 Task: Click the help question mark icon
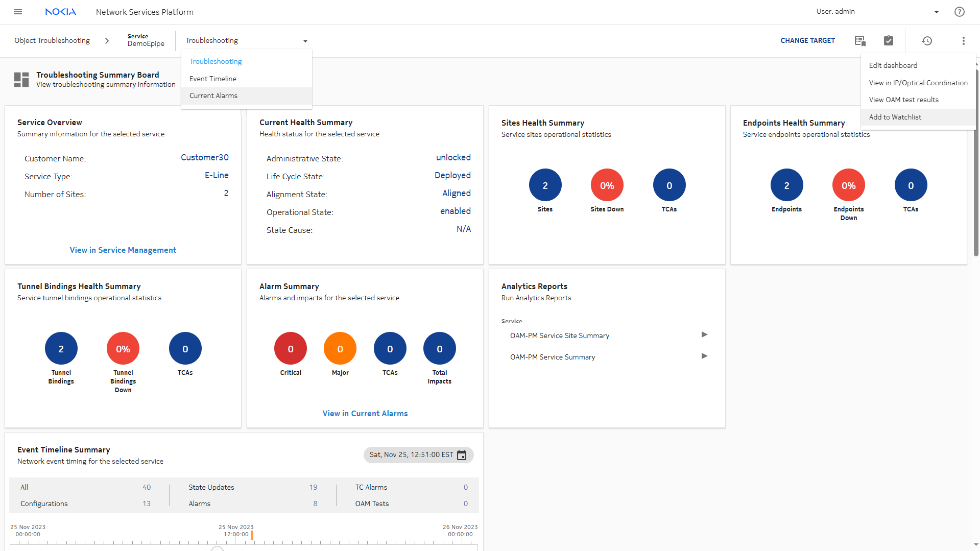click(959, 12)
